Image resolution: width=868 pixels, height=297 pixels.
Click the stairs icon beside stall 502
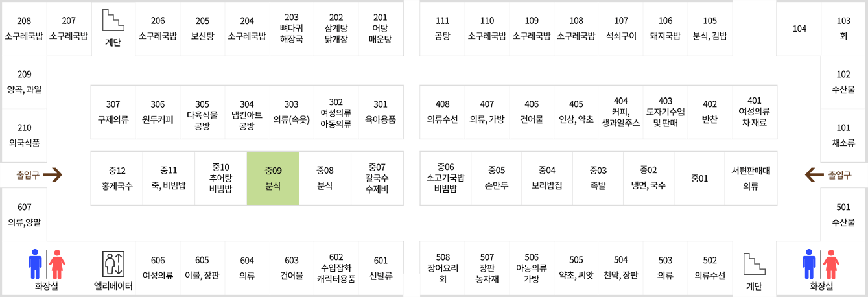(x=755, y=265)
